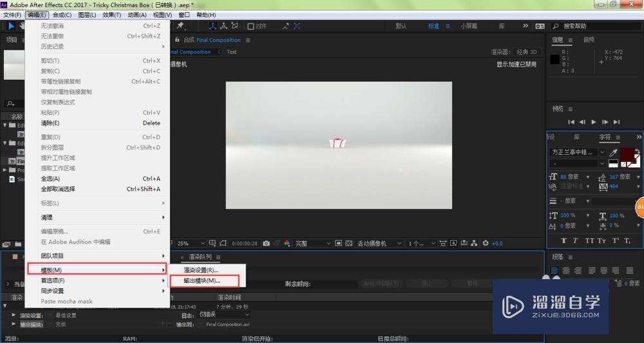Select 全选(A) in Edit menu
The height and width of the screenshot is (343, 644).
tap(97, 179)
